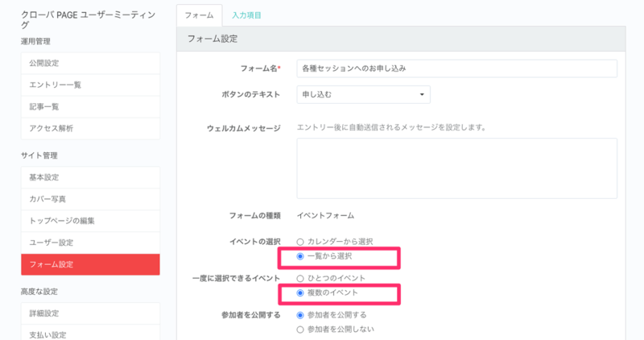Open エントリー一覧 in sidebar
The width and height of the screenshot is (644, 340).
tap(90, 85)
